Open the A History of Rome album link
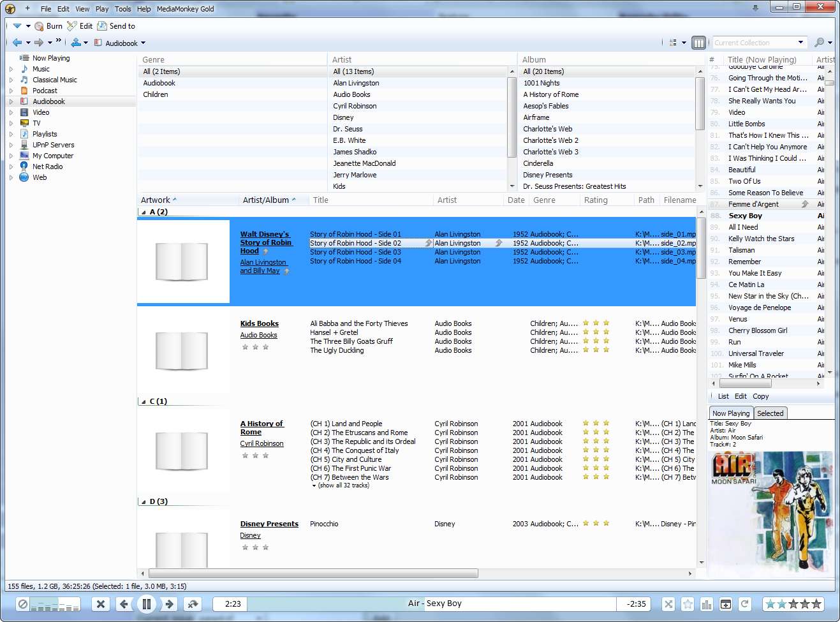Image resolution: width=840 pixels, height=622 pixels. 262,428
